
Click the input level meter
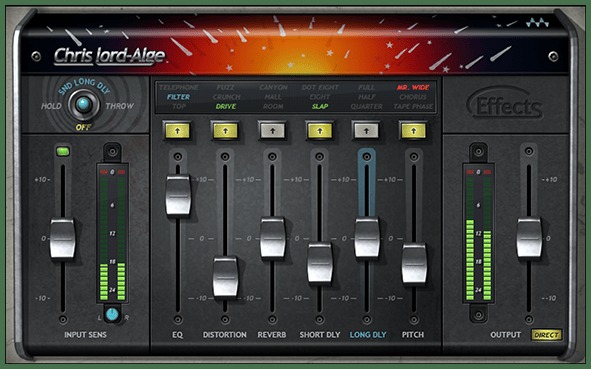tap(112, 233)
